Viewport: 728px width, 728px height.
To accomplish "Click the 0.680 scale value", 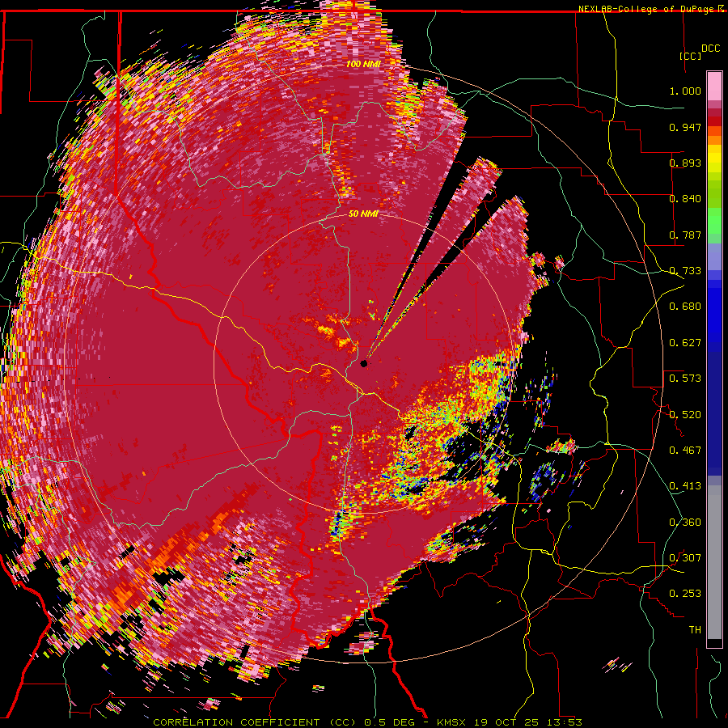I will pyautogui.click(x=685, y=307).
